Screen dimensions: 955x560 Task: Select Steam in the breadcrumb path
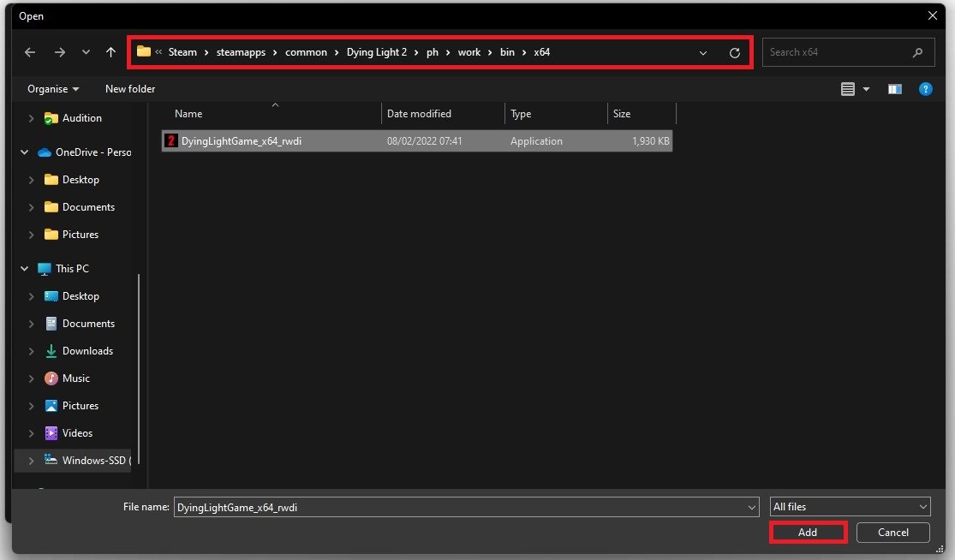[x=182, y=52]
